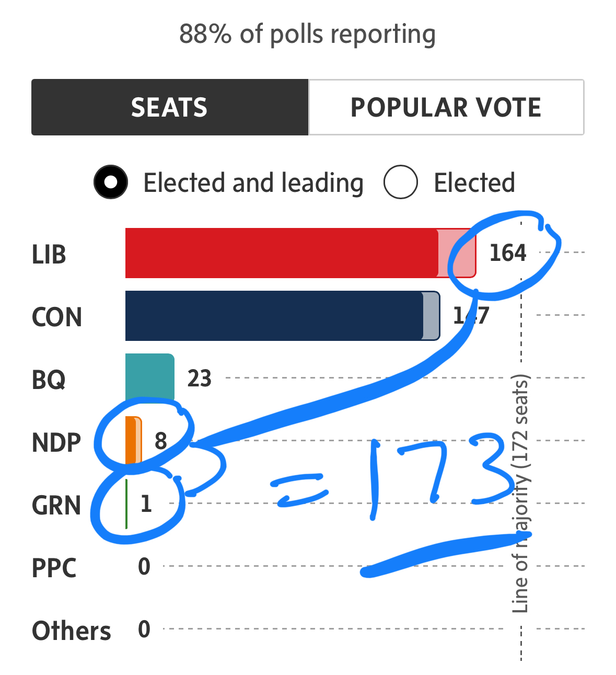Click the LIB party label
This screenshot has width=616, height=675.
coord(49,255)
